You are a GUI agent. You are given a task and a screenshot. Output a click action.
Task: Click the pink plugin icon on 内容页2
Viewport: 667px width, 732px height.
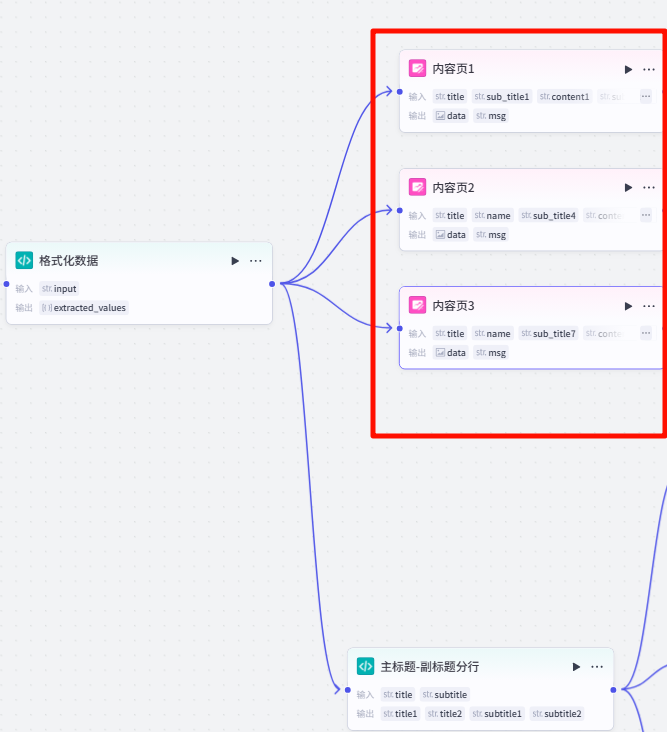pos(418,187)
